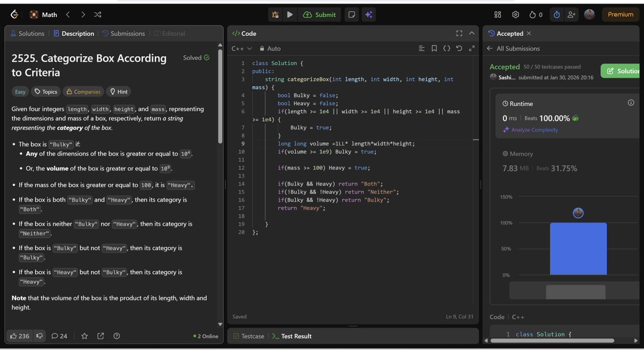Image resolution: width=644 pixels, height=350 pixels.
Task: Open the layout grid icon
Action: tap(498, 15)
